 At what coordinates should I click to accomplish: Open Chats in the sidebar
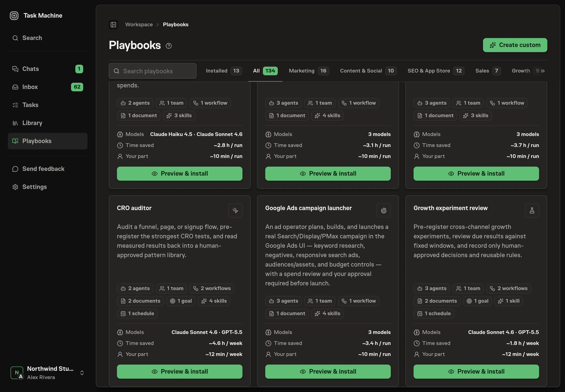click(x=48, y=69)
